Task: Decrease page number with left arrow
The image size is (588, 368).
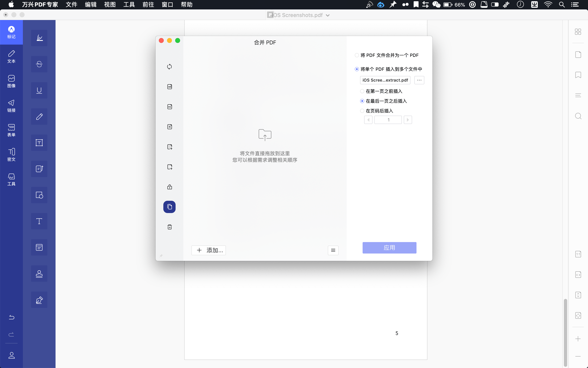Action: 368,120
